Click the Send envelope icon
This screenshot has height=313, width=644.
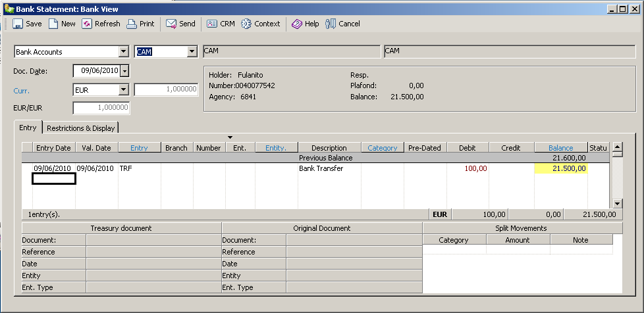(171, 24)
